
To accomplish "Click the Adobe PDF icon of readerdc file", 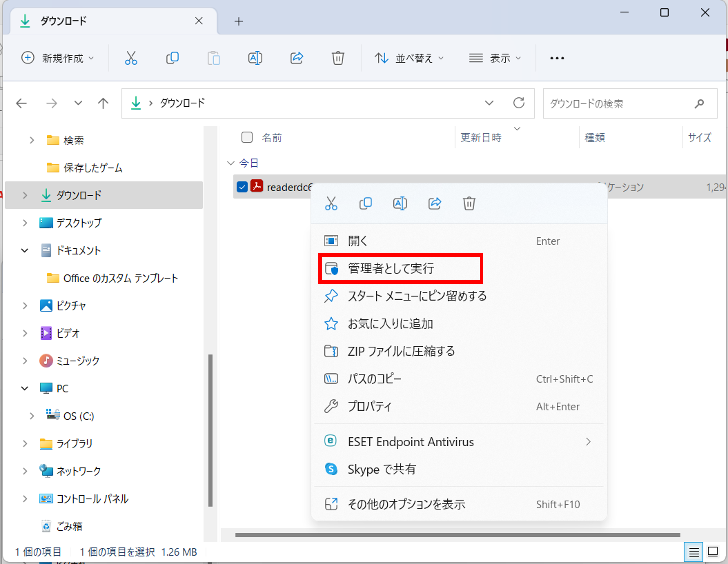I will coord(257,186).
